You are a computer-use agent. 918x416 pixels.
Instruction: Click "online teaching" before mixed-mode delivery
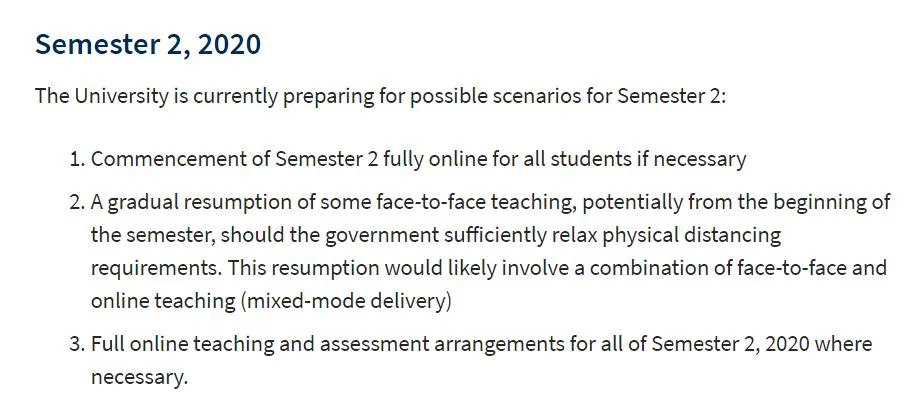(163, 301)
